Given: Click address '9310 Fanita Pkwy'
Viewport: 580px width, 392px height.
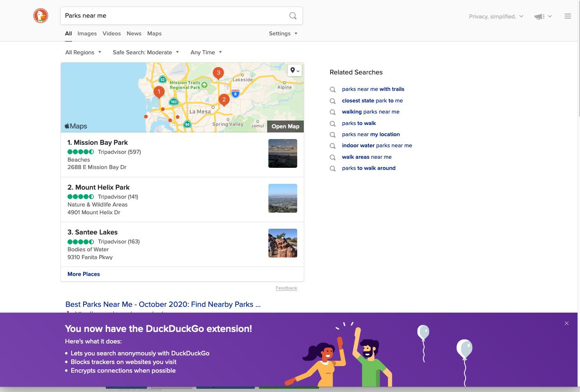Looking at the screenshot, I should pyautogui.click(x=90, y=257).
